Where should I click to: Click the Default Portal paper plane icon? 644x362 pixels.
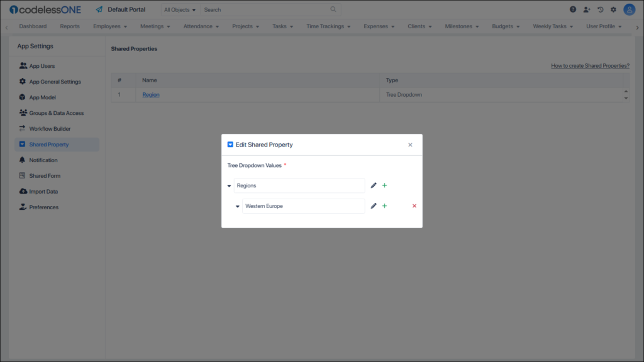click(x=99, y=9)
